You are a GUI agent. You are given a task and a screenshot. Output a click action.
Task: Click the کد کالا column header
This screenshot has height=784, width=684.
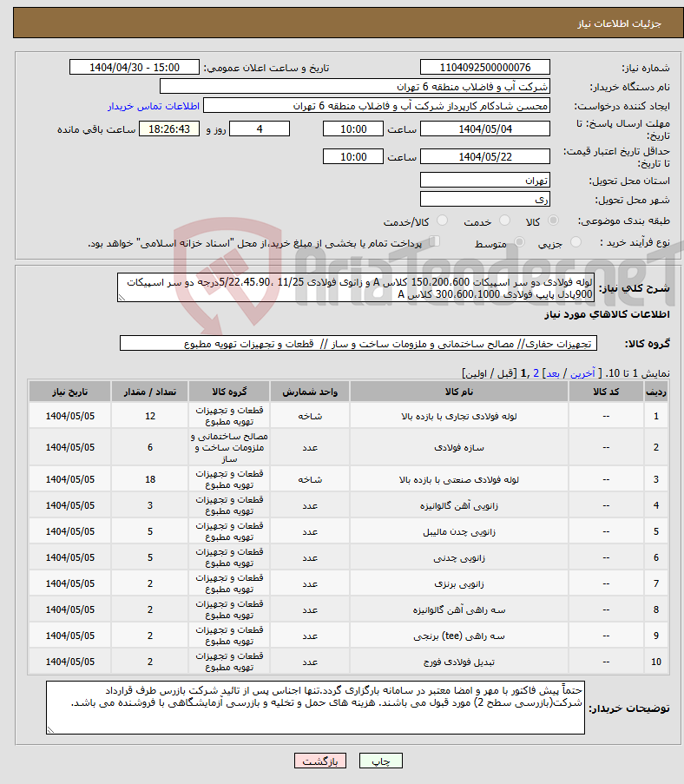pos(606,392)
